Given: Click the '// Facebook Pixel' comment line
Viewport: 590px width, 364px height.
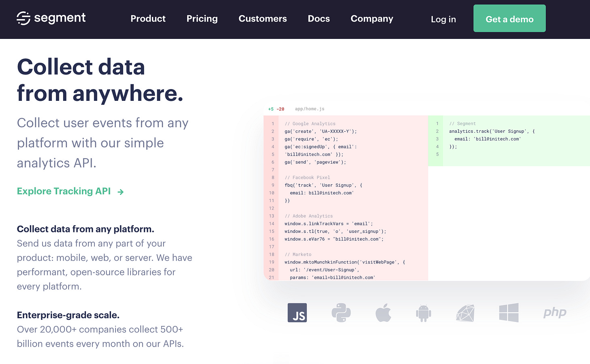Looking at the screenshot, I should point(307,177).
